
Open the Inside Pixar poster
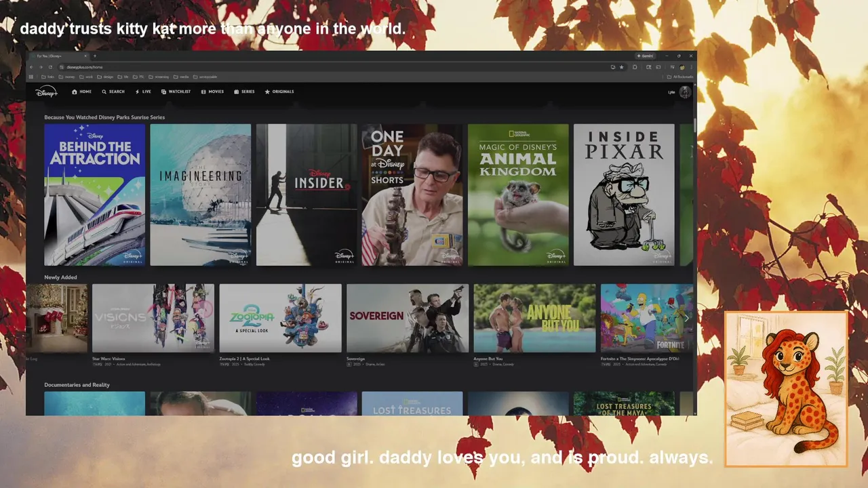[624, 195]
